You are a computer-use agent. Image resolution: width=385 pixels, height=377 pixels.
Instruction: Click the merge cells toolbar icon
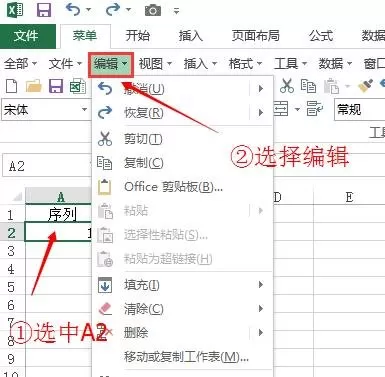(x=281, y=109)
